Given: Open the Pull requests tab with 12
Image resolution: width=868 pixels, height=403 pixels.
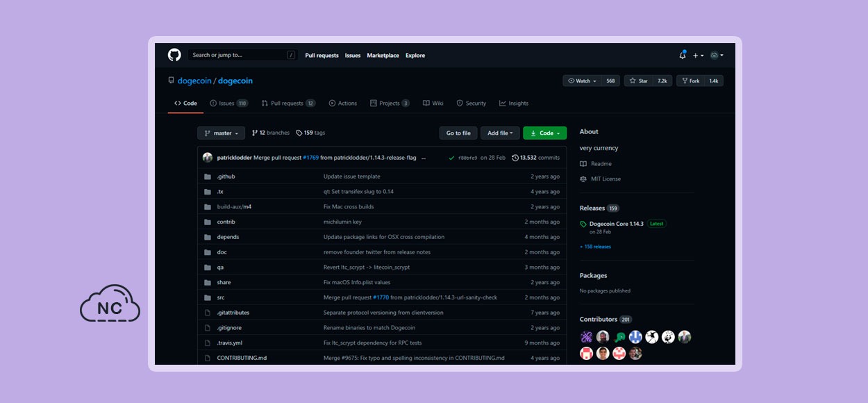Looking at the screenshot, I should tap(288, 104).
